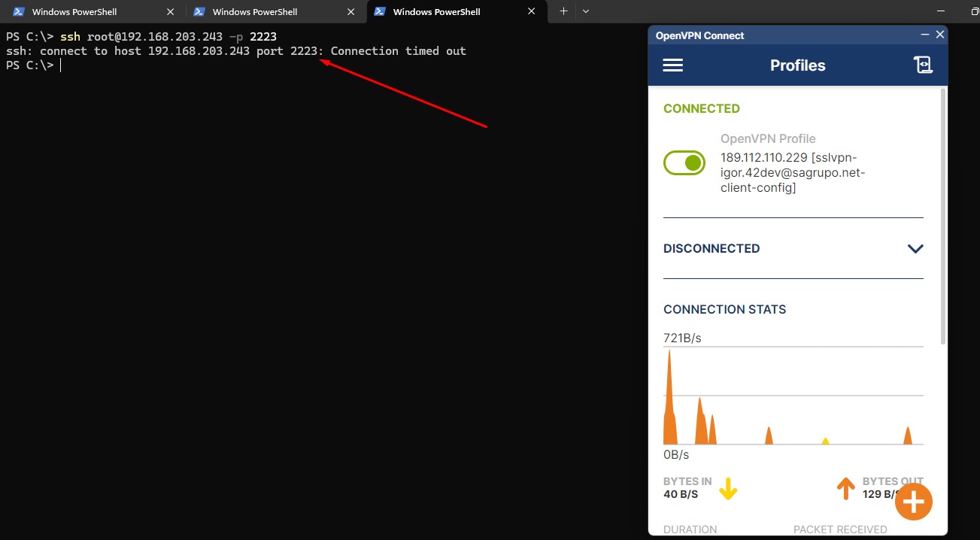Close the OpenVPN Connect window
The height and width of the screenshot is (540, 980).
pyautogui.click(x=939, y=35)
